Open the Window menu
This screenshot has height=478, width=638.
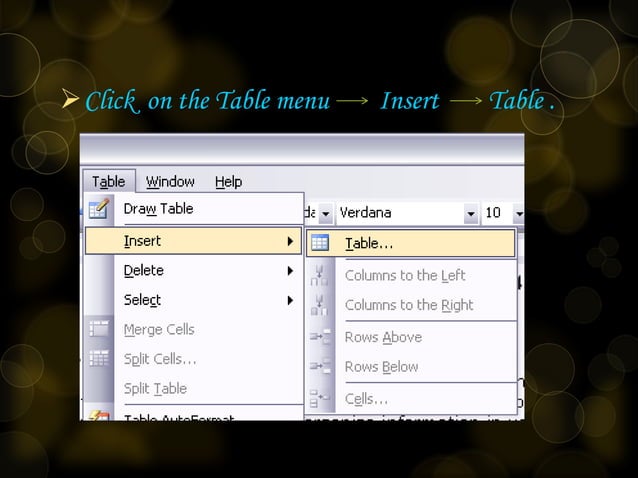coord(170,181)
